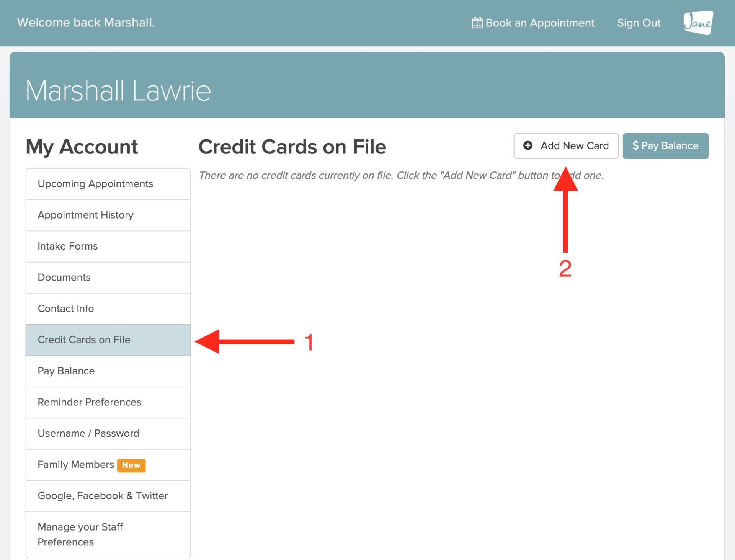Viewport: 735px width, 560px height.
Task: Click the Add New Card button
Action: 566,146
